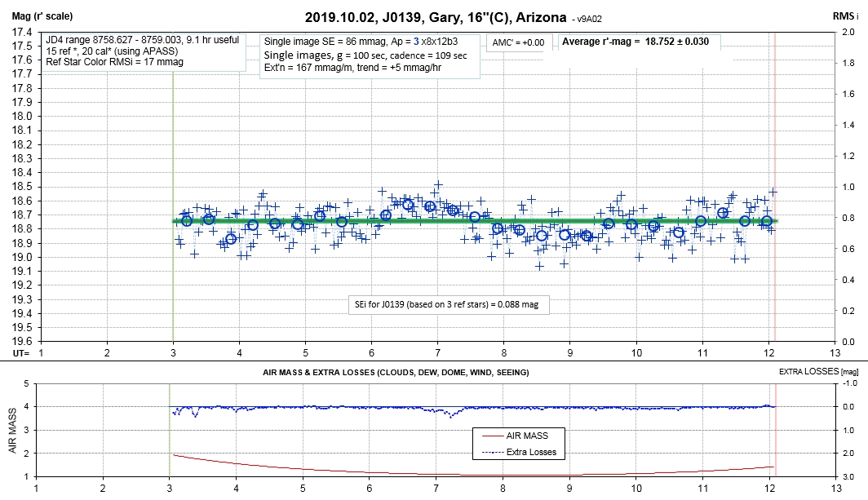Screen dimensions: 868x500
Task: Click the 3.0 tick on the extra losses axis
Action: 850,476
